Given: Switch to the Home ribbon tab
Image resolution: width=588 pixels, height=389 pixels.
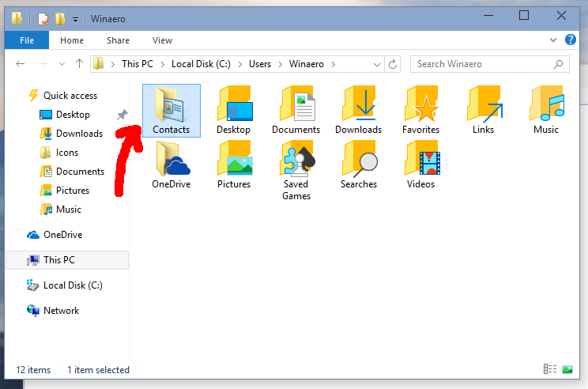Looking at the screenshot, I should click(x=72, y=40).
